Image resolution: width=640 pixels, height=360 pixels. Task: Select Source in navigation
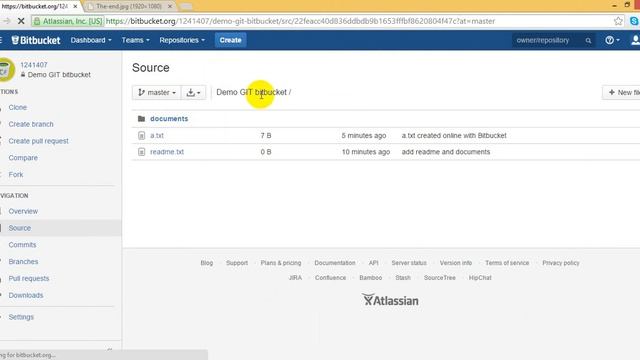tap(20, 228)
